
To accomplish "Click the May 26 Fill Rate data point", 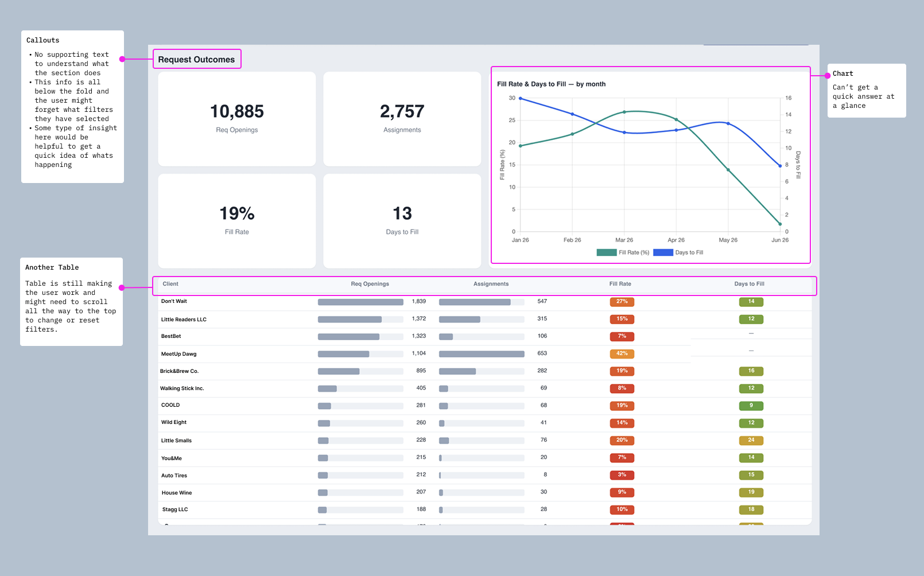I will pyautogui.click(x=728, y=170).
